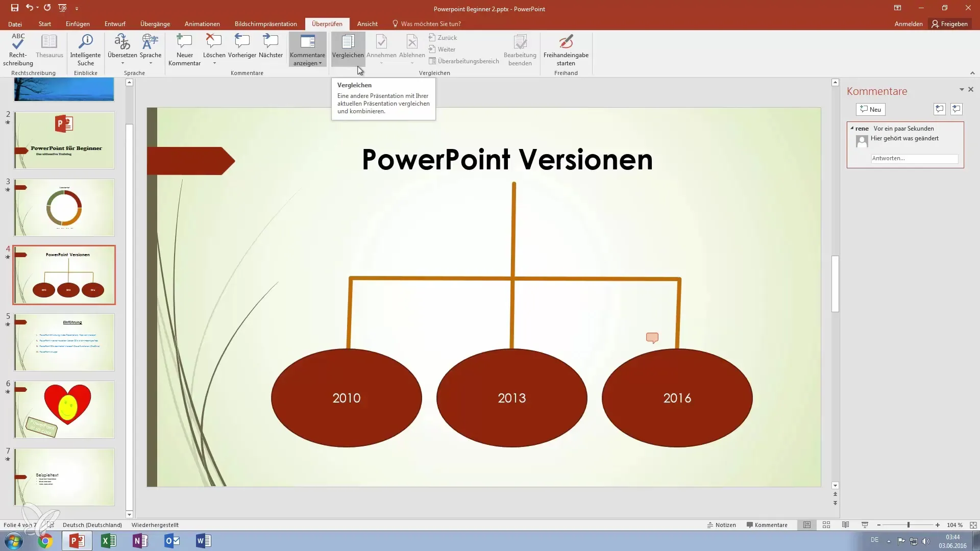Click next comment icon in Kommentare pane
This screenshot has height=551, width=980.
[956, 109]
